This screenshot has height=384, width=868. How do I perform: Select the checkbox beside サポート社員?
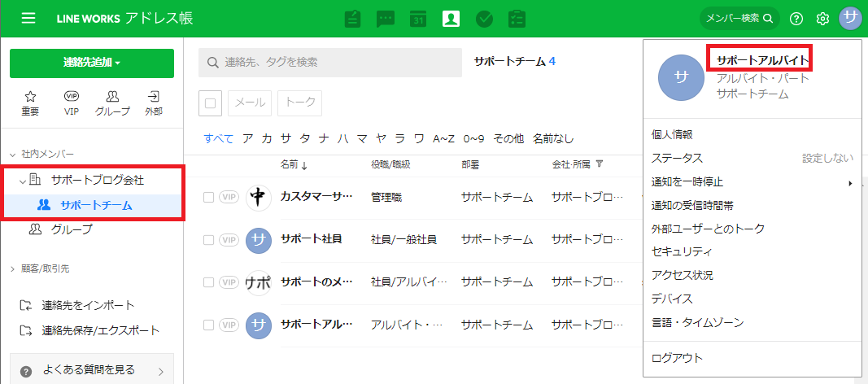tap(208, 239)
